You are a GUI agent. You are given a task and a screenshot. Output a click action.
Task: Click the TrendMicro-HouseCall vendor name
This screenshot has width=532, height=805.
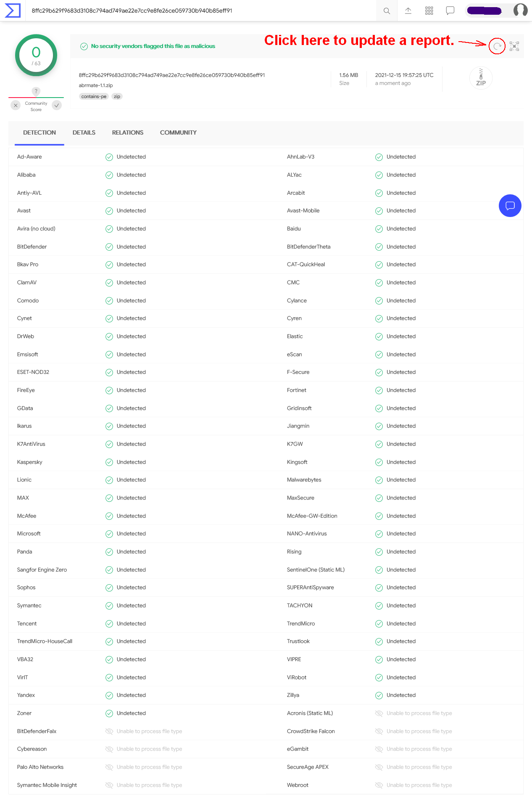click(45, 641)
